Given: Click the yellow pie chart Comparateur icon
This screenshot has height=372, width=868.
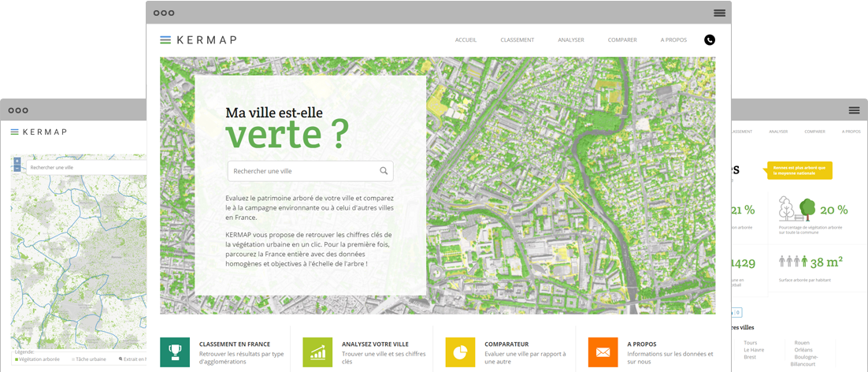Looking at the screenshot, I should click(x=461, y=352).
